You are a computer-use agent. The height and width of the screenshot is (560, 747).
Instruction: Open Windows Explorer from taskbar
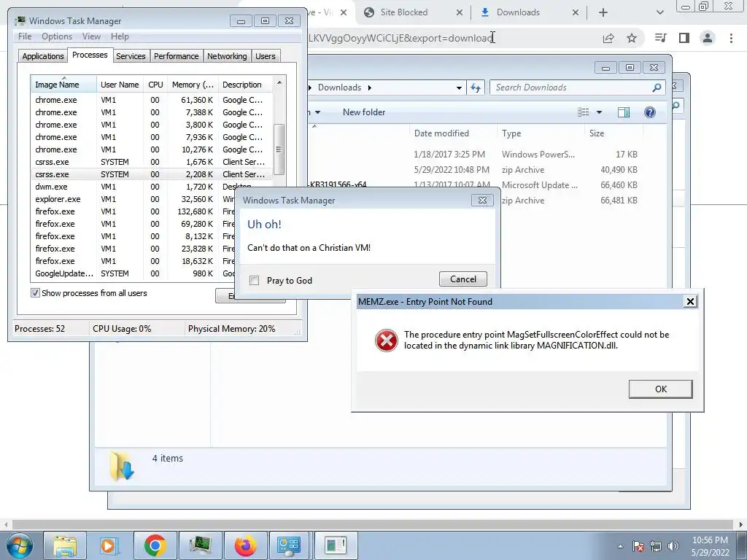point(65,545)
